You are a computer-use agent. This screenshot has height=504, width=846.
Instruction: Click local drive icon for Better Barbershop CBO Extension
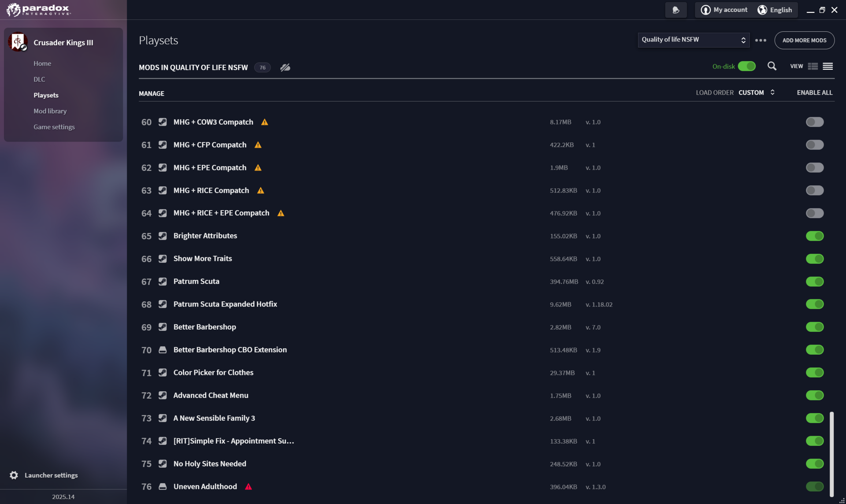[163, 350]
